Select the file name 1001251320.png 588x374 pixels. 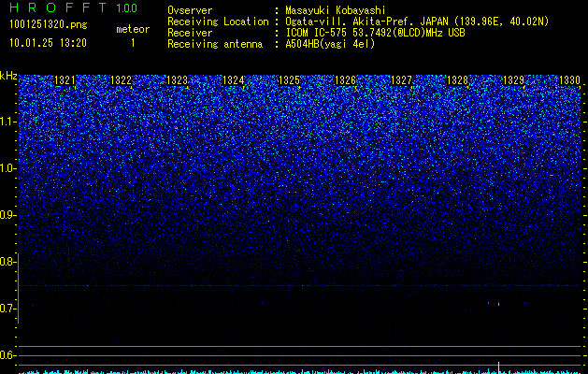point(49,24)
